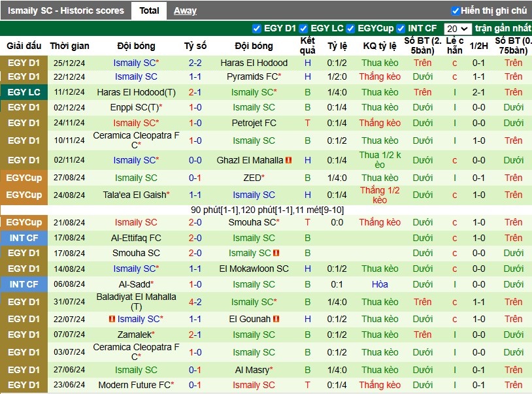Open the 2-2 score on 25/12/24
The width and height of the screenshot is (532, 394).
click(195, 63)
